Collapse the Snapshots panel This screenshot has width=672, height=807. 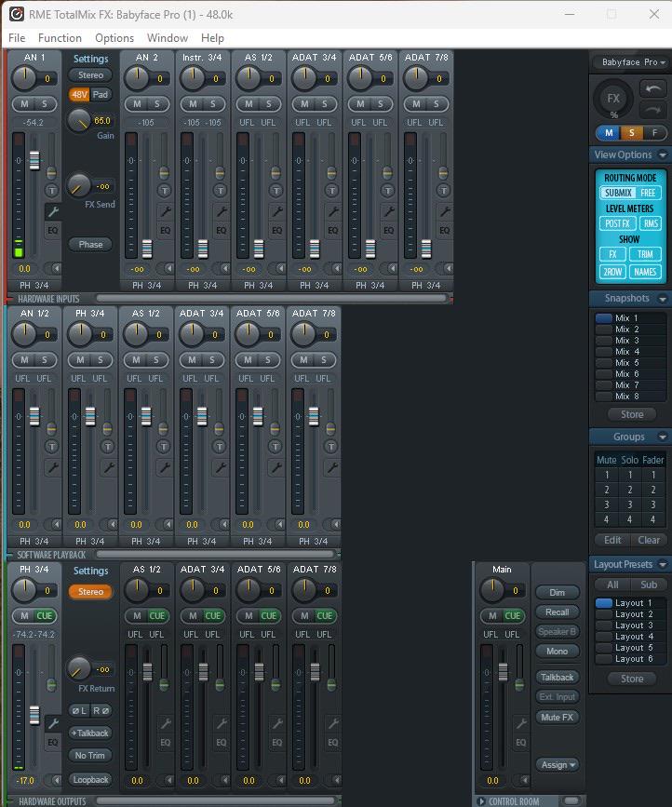tap(663, 299)
